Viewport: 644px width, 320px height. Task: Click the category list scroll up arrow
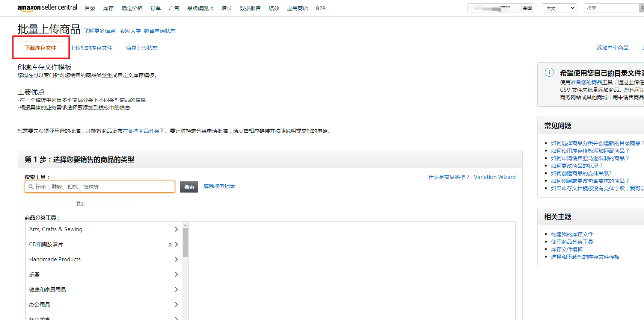(185, 225)
